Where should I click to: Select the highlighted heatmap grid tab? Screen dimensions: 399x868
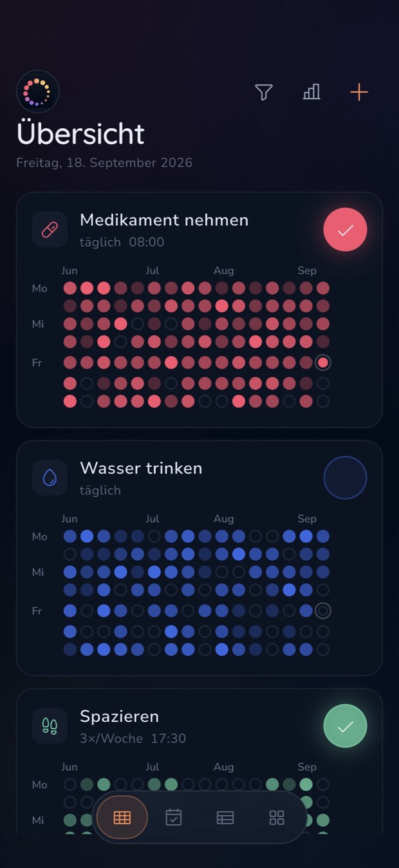tap(122, 818)
